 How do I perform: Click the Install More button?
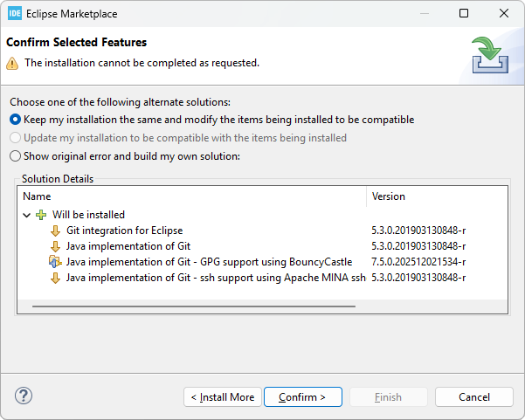[x=223, y=397]
